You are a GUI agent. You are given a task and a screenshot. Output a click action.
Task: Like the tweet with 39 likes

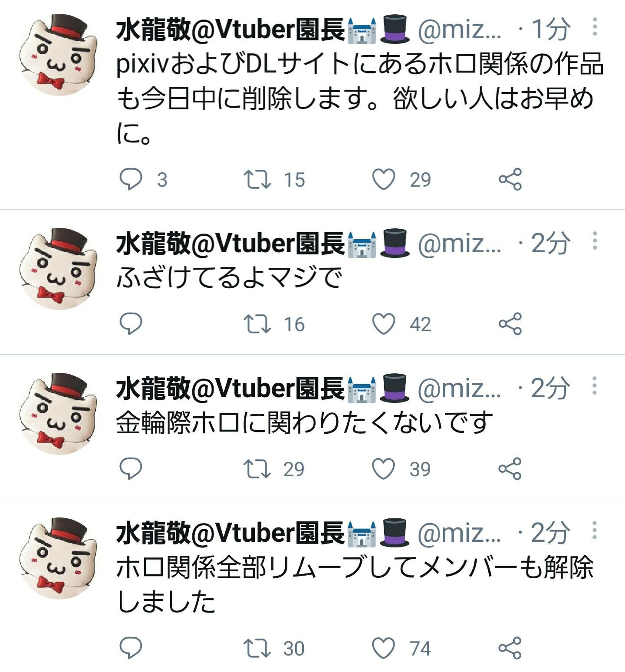(x=384, y=468)
